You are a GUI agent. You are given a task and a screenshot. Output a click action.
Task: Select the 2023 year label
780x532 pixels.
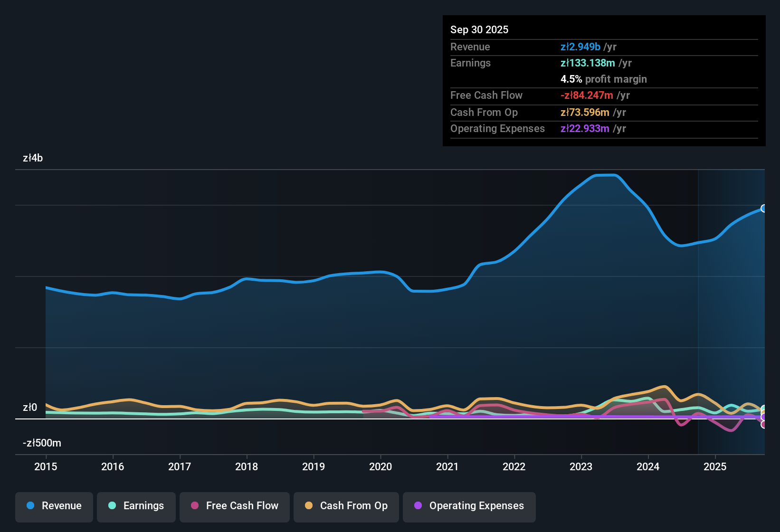pos(581,467)
